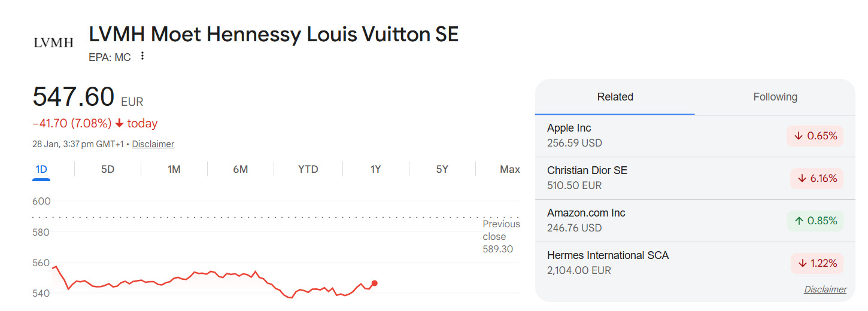Open the Apple Inc related stock
Screen dimensions: 868x311
569,128
